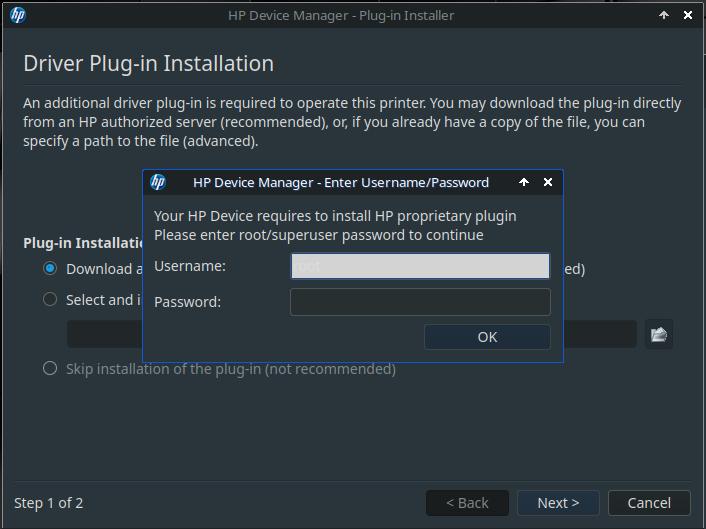Close the Plug-in Installer window
706x529 pixels.
point(688,15)
